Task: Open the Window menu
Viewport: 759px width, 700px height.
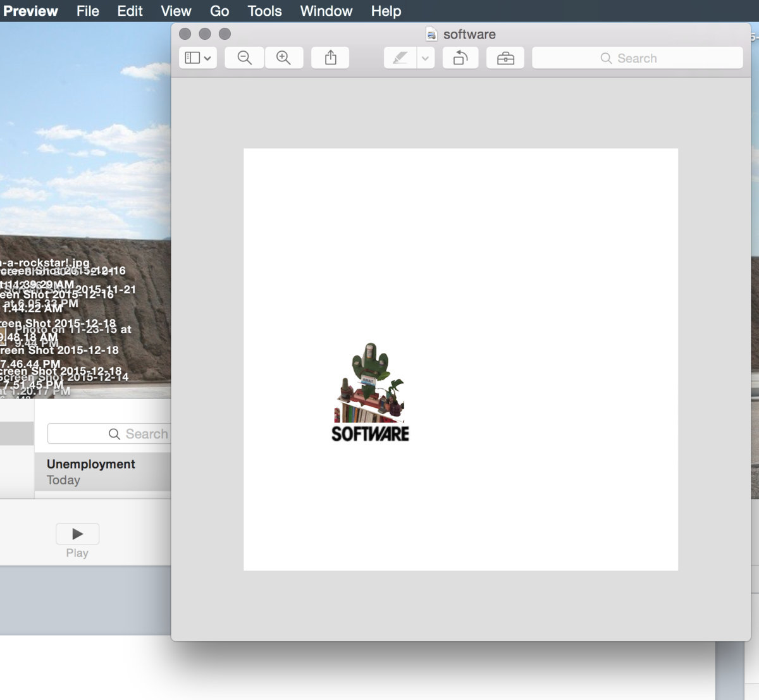Action: click(326, 11)
